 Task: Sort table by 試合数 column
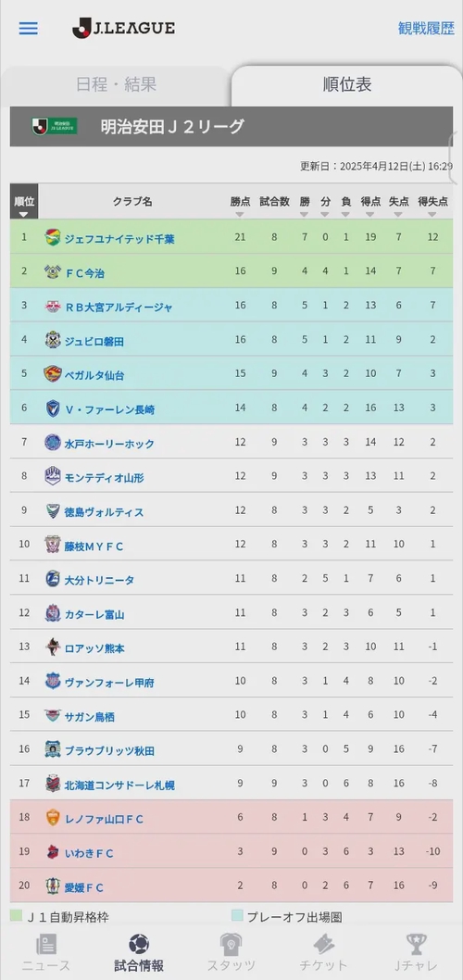(274, 206)
